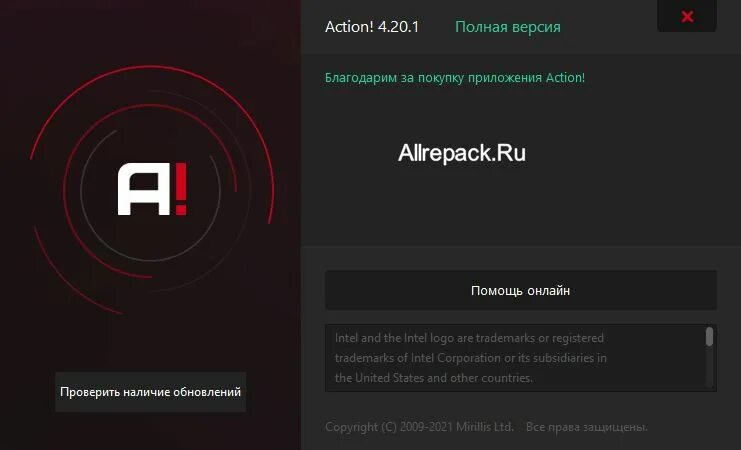The width and height of the screenshot is (741, 450).
Task: Click the Благодарим за покупку message
Action: point(455,78)
